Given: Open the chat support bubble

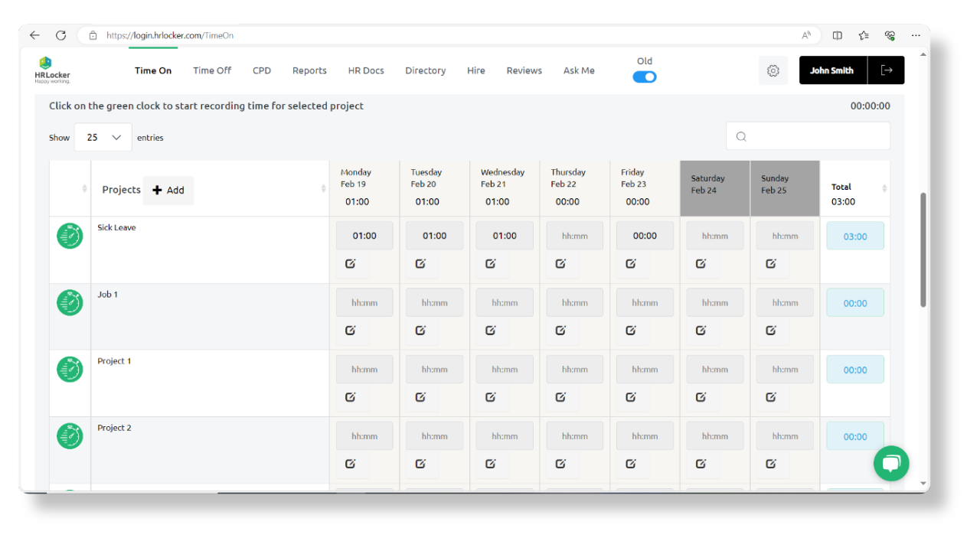Looking at the screenshot, I should click(x=891, y=463).
